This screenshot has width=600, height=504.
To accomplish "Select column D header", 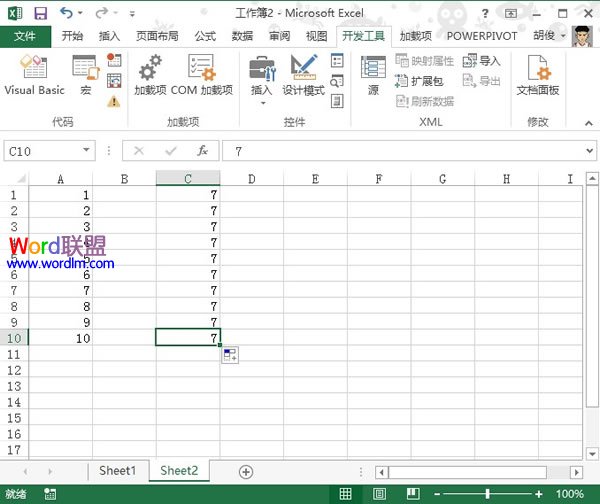I will [251, 179].
